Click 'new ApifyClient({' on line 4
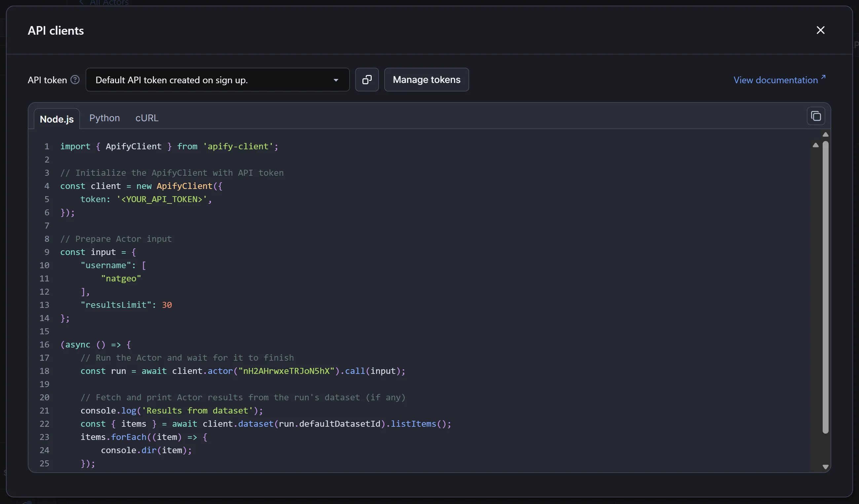859x504 pixels. pos(179,186)
